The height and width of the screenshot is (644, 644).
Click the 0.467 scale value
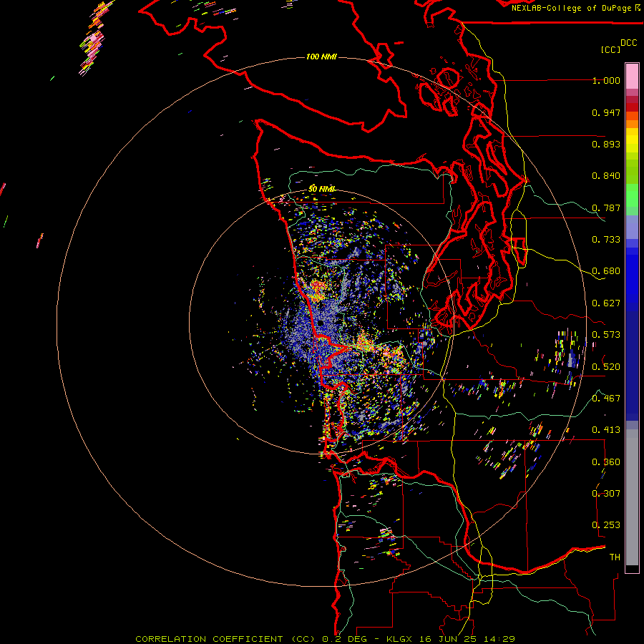click(606, 398)
